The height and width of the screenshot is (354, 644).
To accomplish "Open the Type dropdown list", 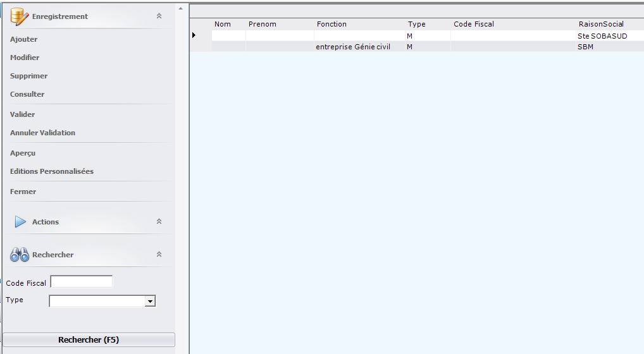I will (x=151, y=302).
